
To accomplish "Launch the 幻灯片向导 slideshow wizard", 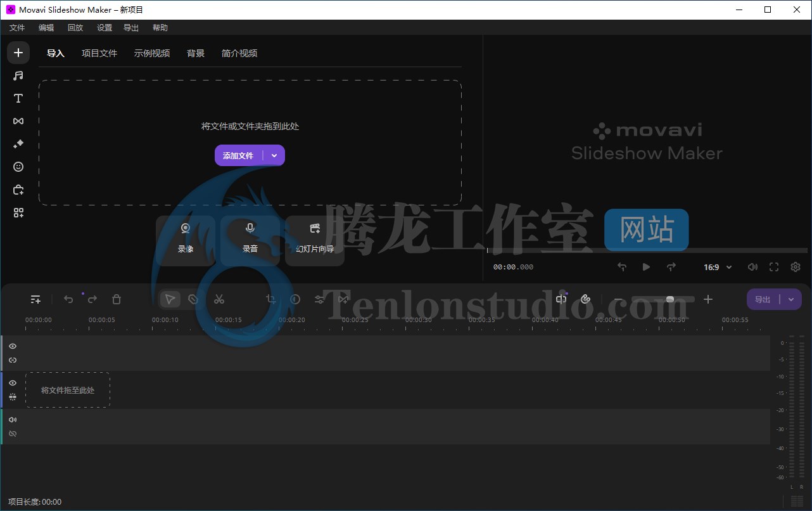I will click(x=315, y=240).
